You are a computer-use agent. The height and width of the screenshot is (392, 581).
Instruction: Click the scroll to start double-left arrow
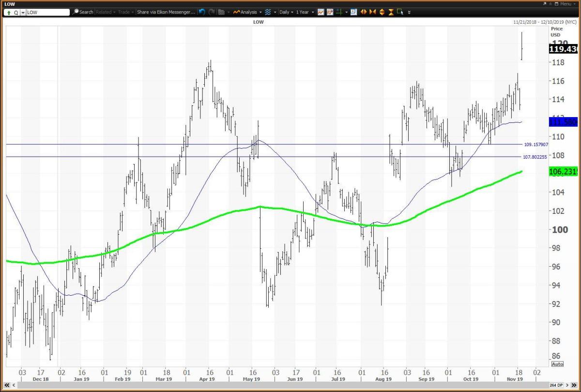tap(7, 385)
